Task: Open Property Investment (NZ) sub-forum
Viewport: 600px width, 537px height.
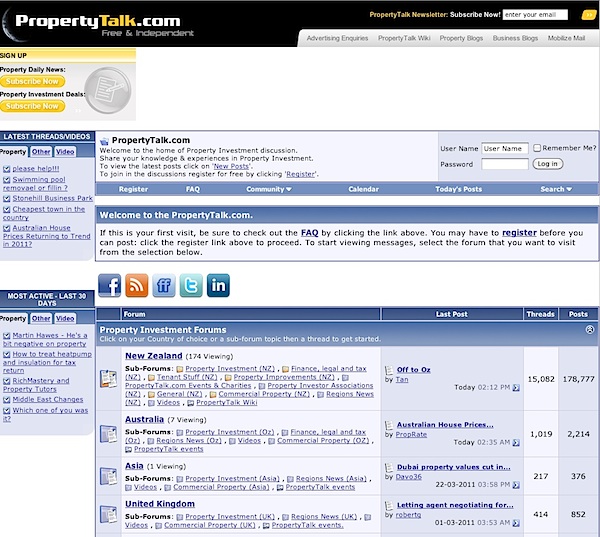Action: click(x=230, y=369)
